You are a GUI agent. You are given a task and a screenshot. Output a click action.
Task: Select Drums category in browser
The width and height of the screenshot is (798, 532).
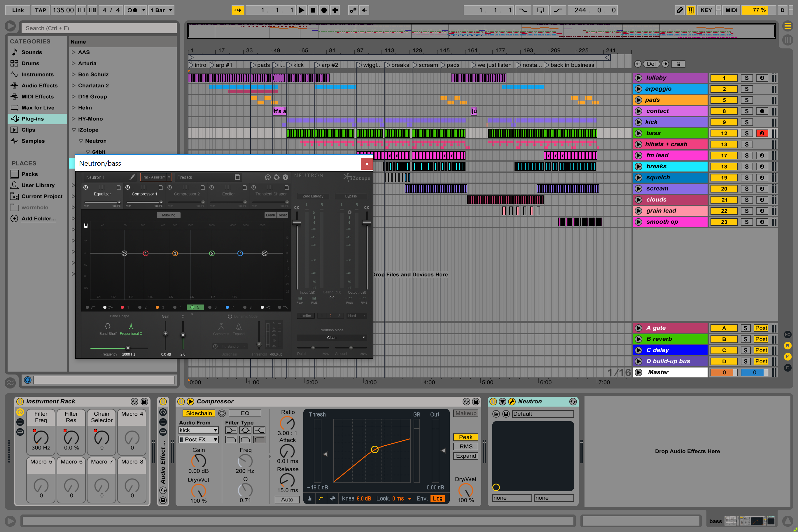tap(30, 64)
